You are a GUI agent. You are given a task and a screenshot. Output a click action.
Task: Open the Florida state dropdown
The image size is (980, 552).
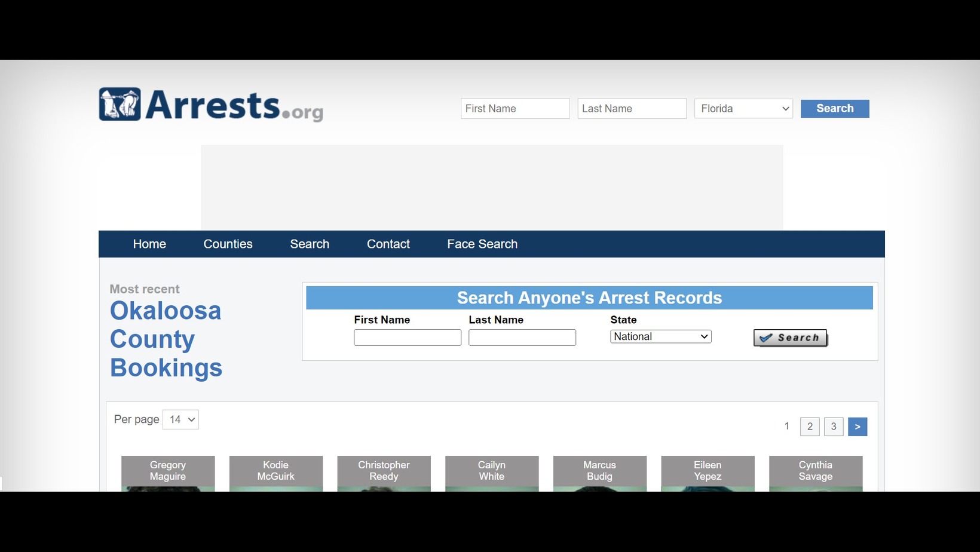tap(743, 109)
